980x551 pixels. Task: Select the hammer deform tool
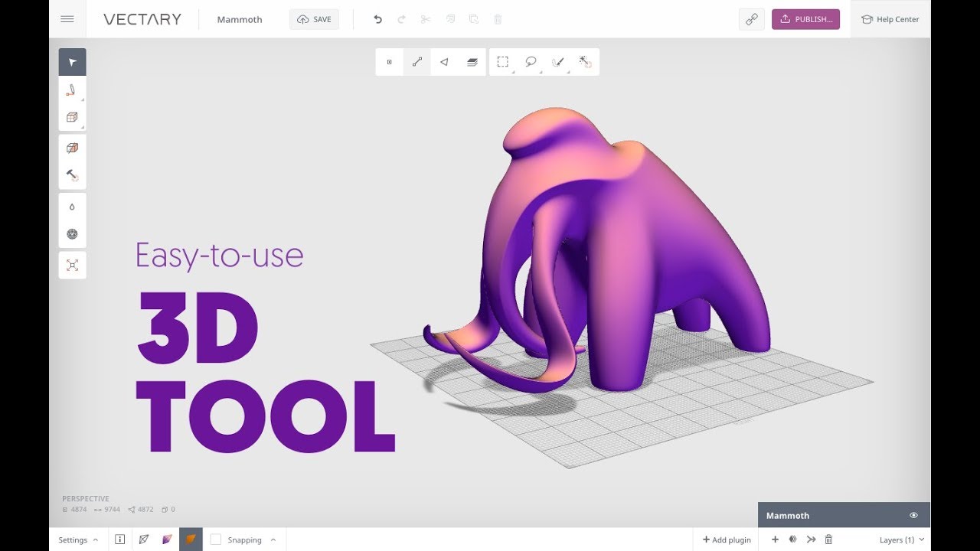tap(72, 175)
